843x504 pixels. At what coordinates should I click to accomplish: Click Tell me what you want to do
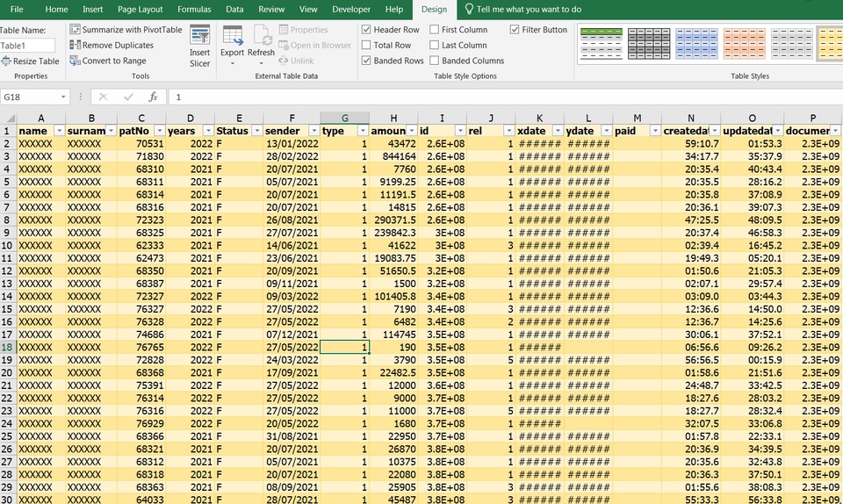point(529,9)
